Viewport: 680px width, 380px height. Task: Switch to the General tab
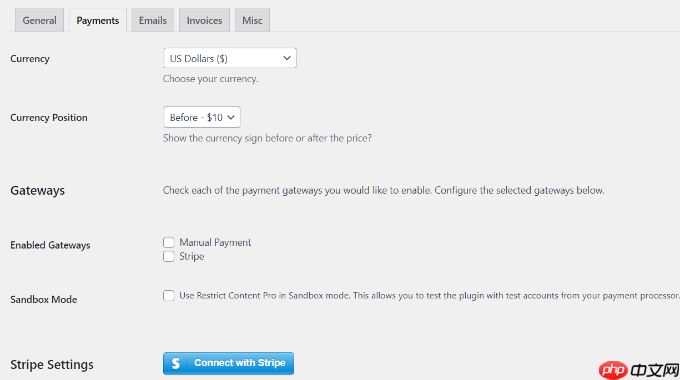click(x=39, y=20)
